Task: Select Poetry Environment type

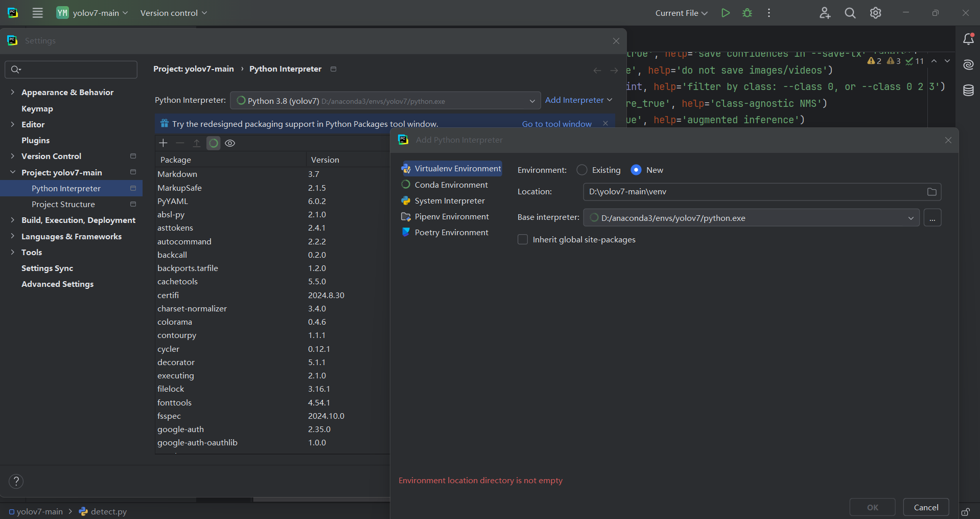Action: click(451, 232)
